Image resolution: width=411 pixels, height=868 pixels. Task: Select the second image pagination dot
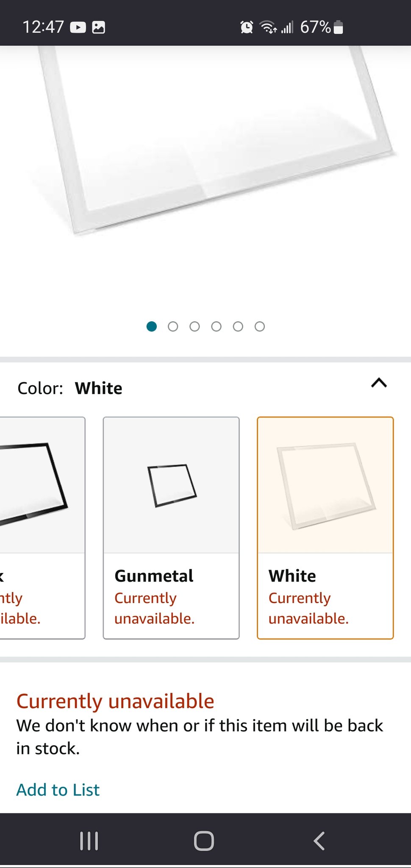pos(173,326)
